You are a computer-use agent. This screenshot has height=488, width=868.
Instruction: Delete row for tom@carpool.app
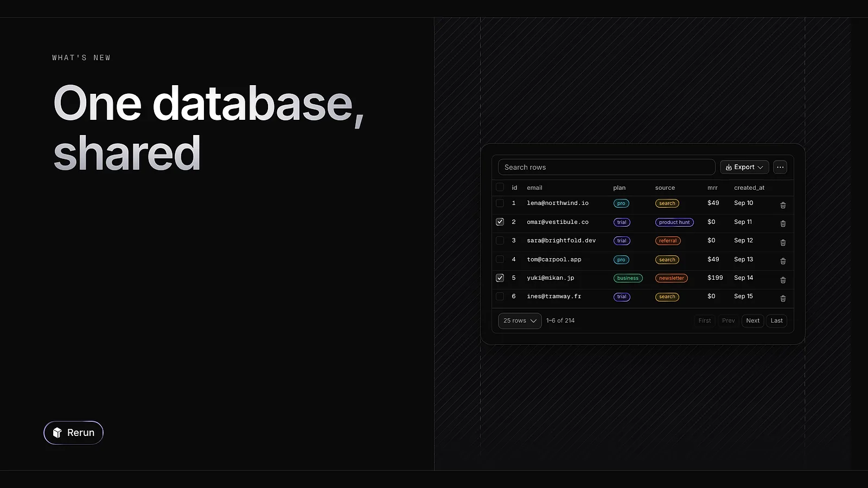click(783, 261)
